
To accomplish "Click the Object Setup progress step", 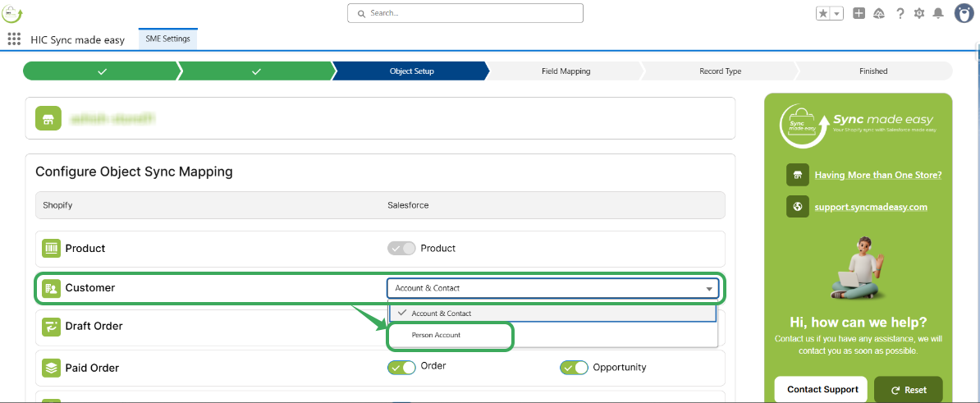I will [411, 71].
